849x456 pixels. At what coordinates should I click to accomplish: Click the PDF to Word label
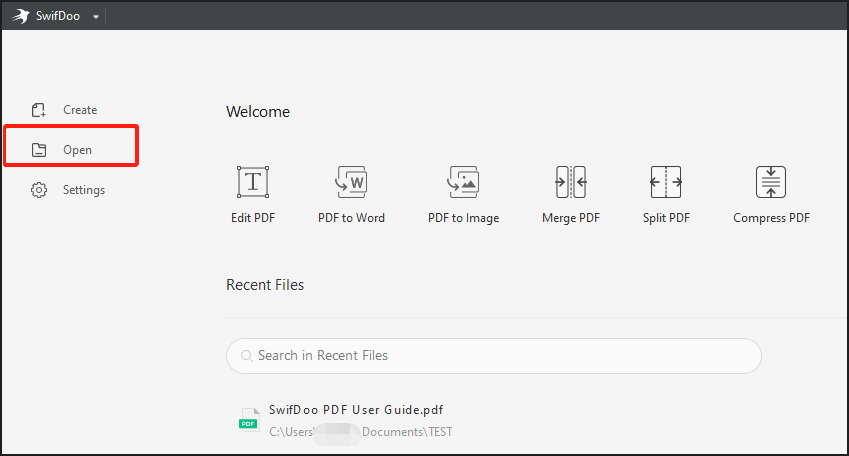tap(351, 218)
